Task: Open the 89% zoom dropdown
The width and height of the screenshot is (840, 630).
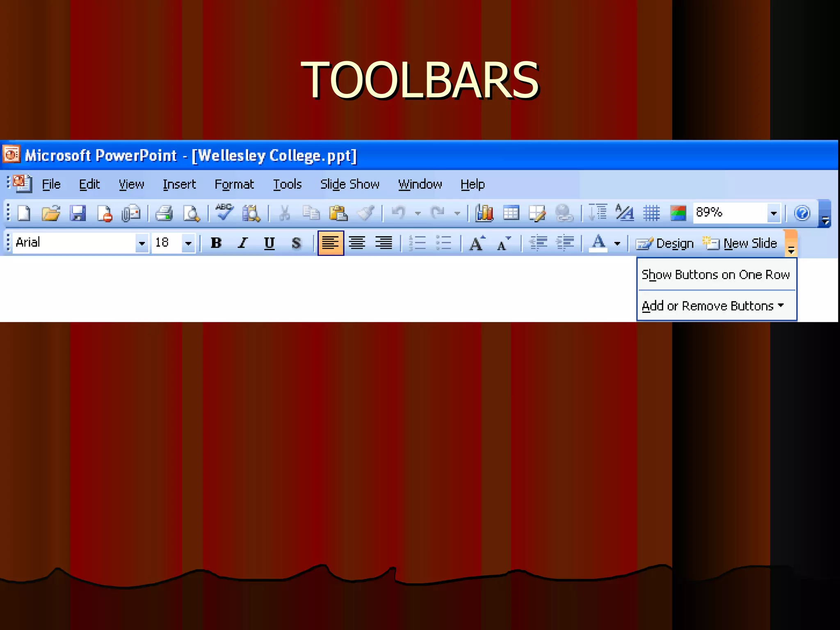Action: coord(774,213)
